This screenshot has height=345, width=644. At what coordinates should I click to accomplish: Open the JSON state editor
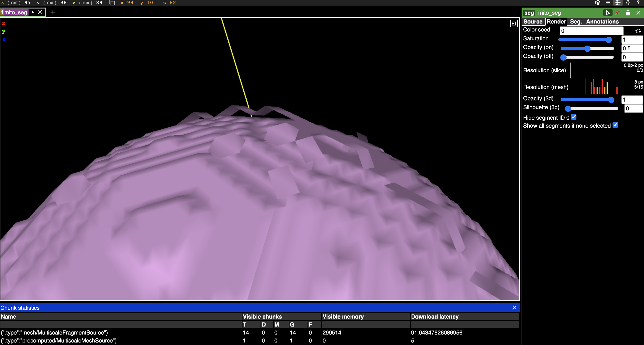[628, 3]
